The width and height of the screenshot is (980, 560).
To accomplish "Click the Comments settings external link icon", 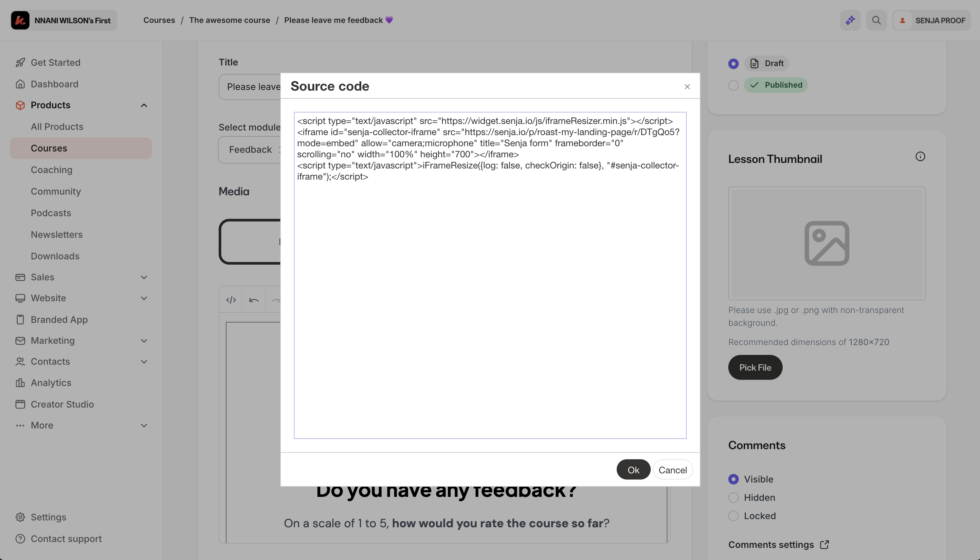I will 824,545.
